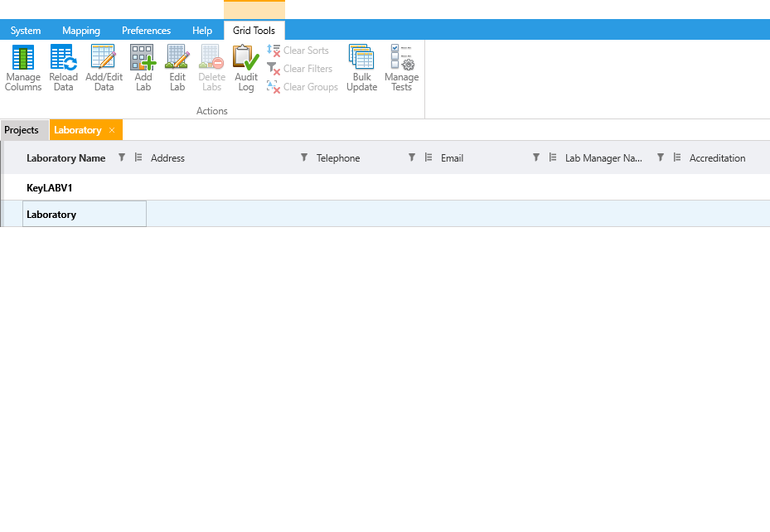Sort by Telephone column header

[x=338, y=158]
